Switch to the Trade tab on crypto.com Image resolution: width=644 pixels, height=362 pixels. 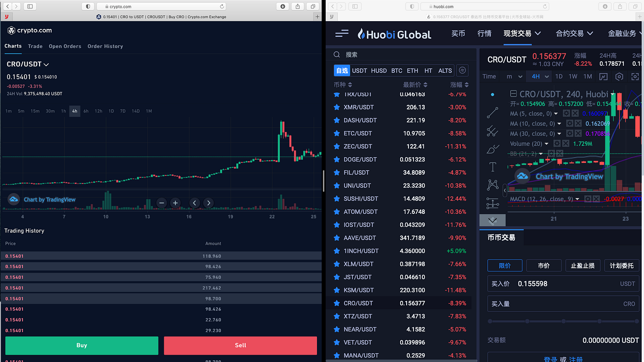(x=35, y=46)
